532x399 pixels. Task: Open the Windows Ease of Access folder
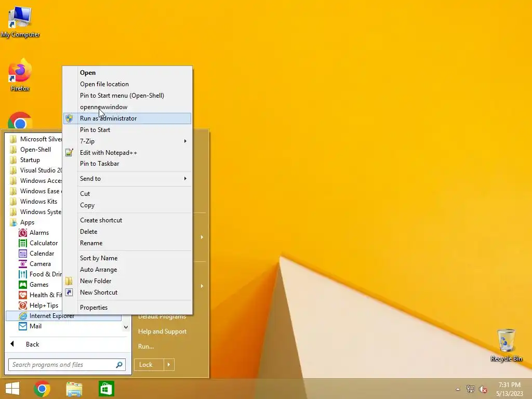[x=36, y=191]
